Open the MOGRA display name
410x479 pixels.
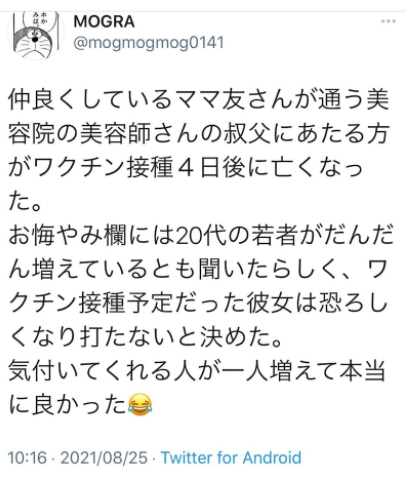[104, 22]
